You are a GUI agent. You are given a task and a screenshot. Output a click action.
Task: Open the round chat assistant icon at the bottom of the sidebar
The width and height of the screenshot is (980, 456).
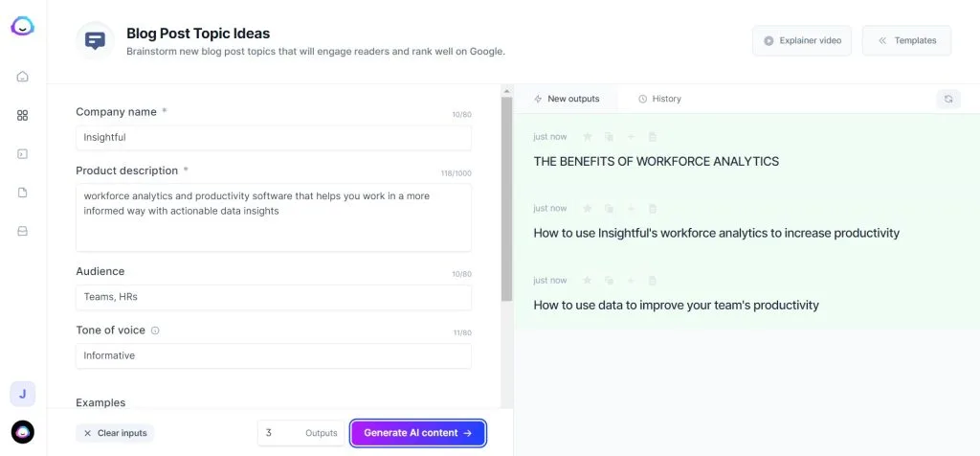pyautogui.click(x=23, y=432)
